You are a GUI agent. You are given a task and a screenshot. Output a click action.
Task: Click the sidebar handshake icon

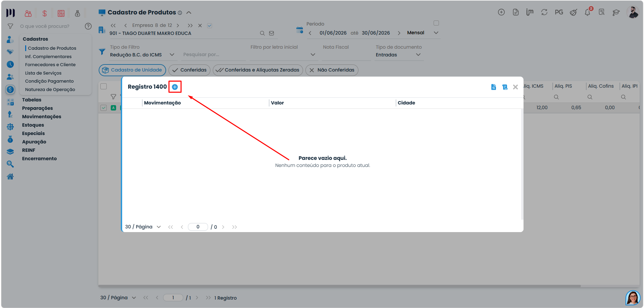[x=10, y=52]
